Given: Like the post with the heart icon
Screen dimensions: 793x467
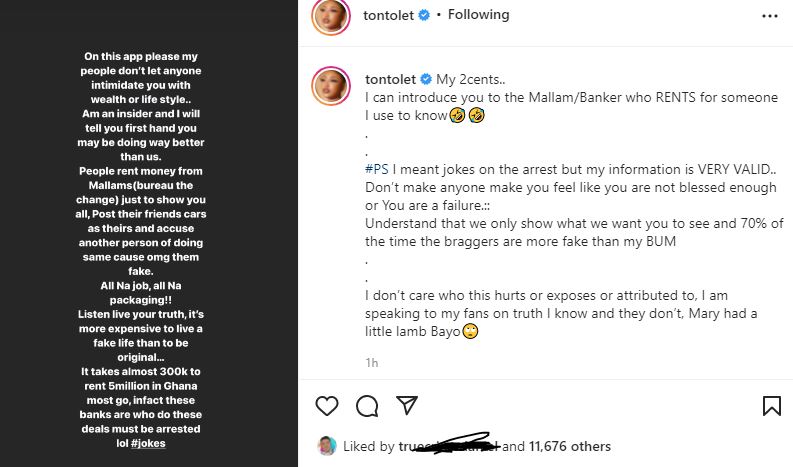Looking at the screenshot, I should (x=327, y=405).
